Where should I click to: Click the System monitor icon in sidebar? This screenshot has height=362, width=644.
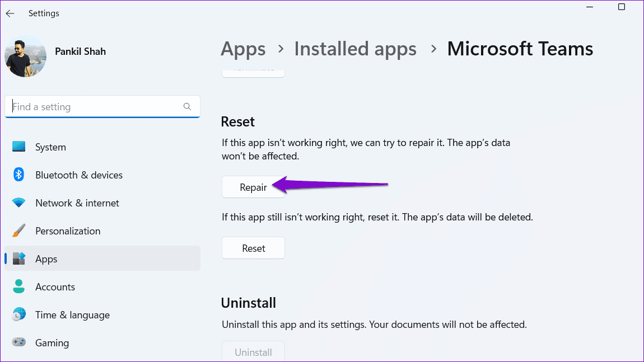pos(19,147)
